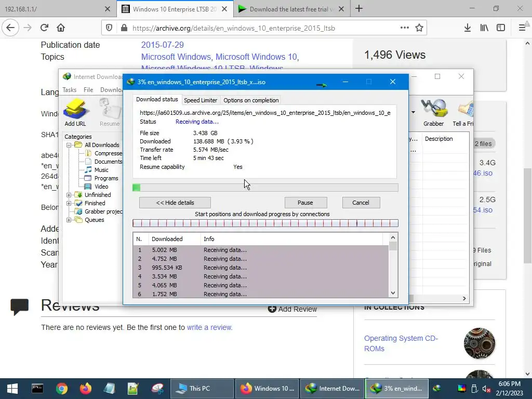Select the Documents category in IDM

[x=108, y=162]
